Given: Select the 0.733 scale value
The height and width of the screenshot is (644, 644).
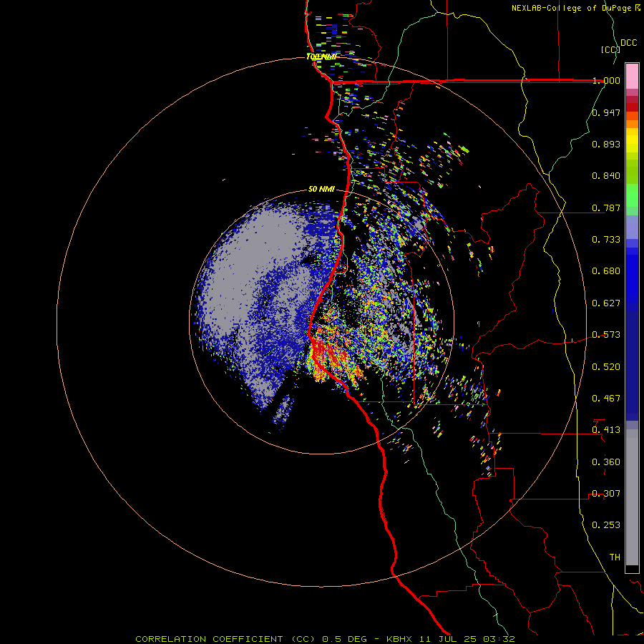Looking at the screenshot, I should click(606, 239).
